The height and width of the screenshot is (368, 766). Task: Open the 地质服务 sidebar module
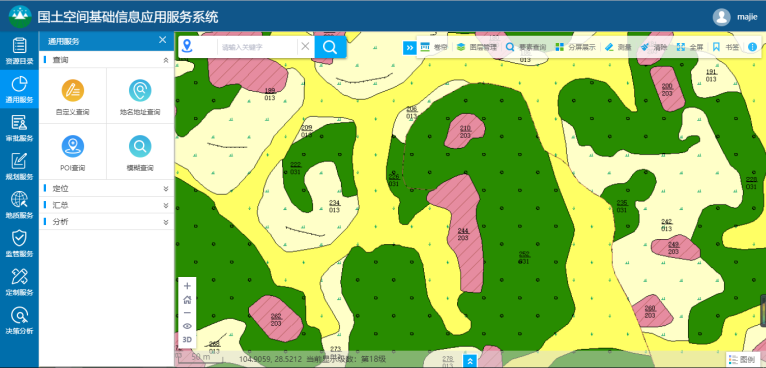[x=19, y=205]
